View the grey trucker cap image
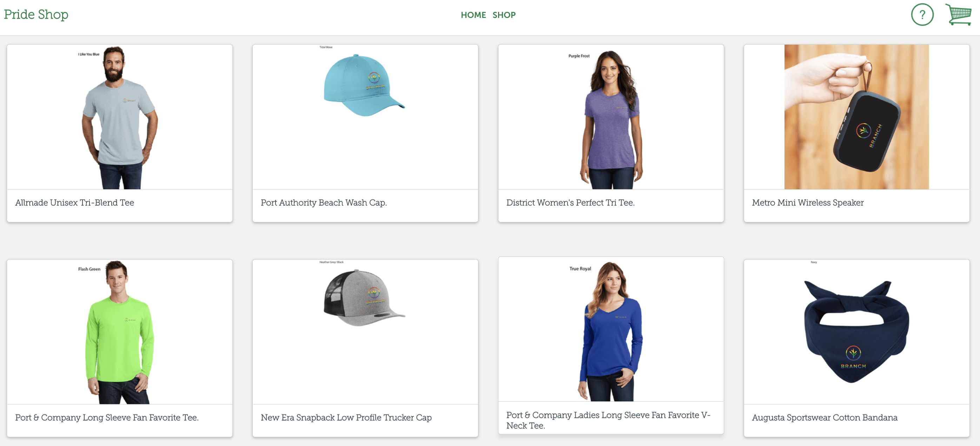 click(364, 299)
